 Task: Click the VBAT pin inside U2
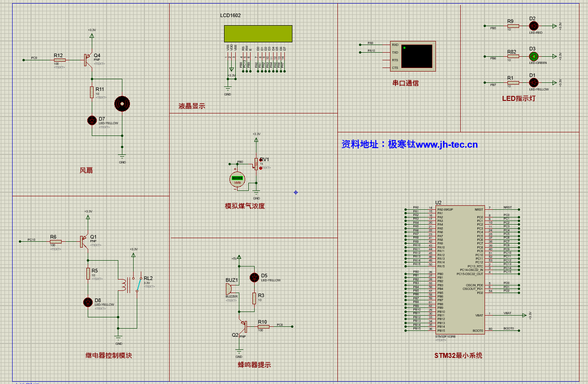pyautogui.click(x=479, y=315)
